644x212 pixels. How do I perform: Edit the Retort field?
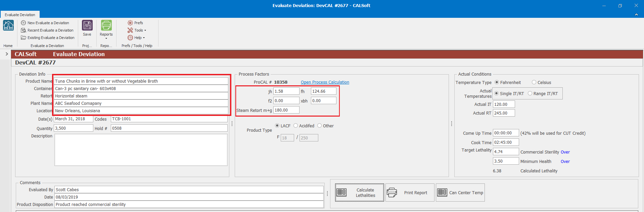click(x=141, y=96)
